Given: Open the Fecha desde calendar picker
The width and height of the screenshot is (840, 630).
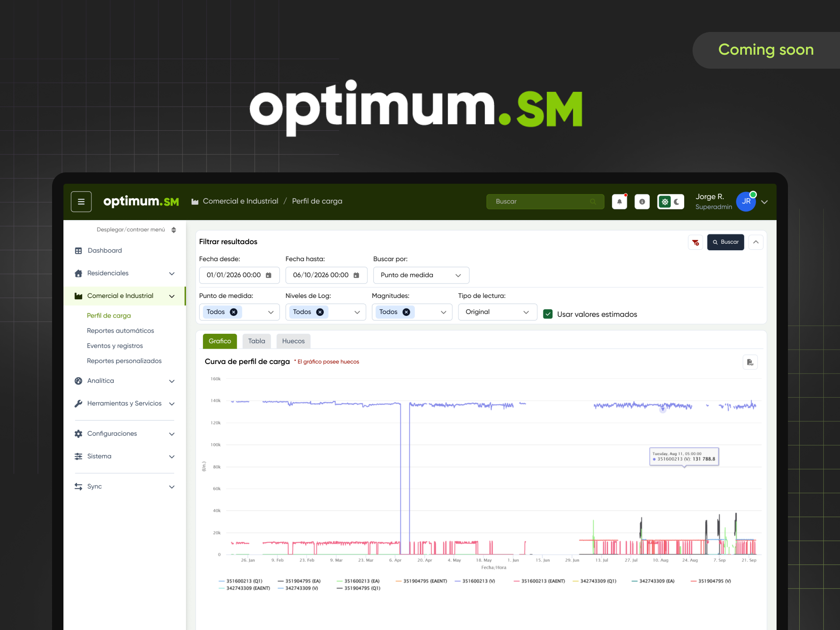Looking at the screenshot, I should tap(269, 275).
